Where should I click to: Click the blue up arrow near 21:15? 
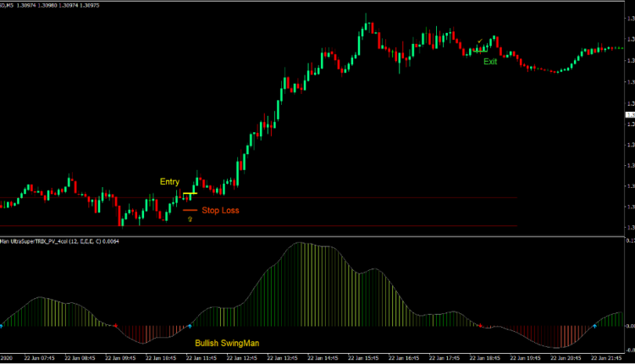tap(594, 325)
